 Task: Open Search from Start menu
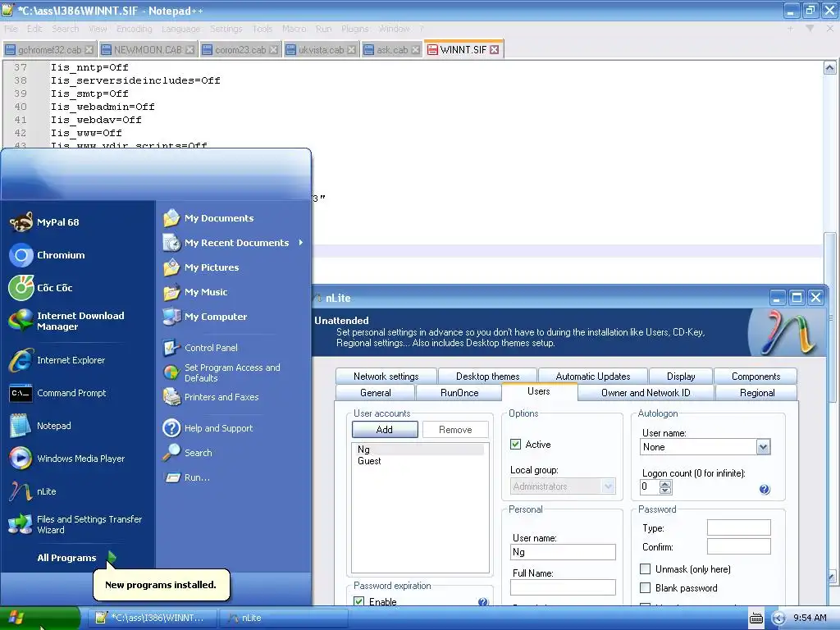(x=188, y=453)
